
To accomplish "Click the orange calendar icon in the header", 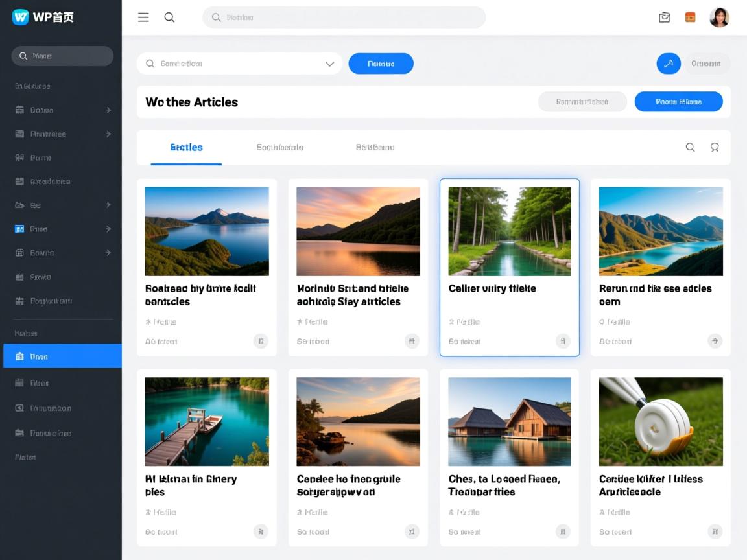I will 690,17.
